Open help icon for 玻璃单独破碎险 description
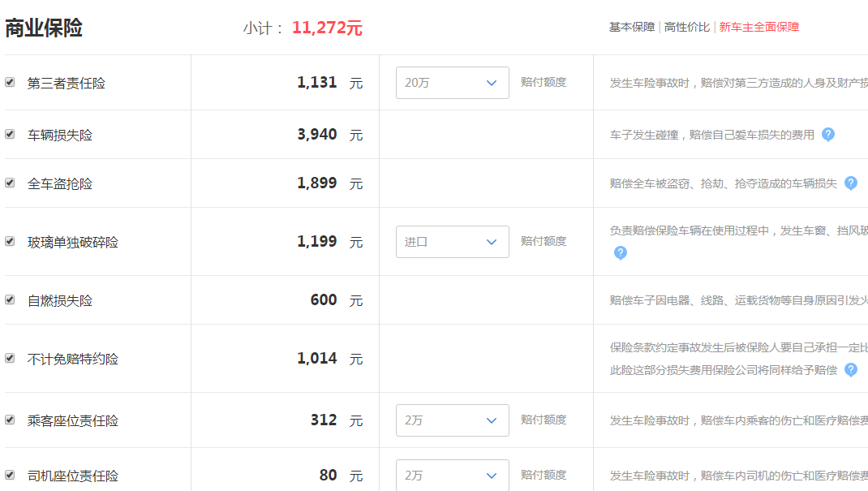The height and width of the screenshot is (491, 868). click(621, 253)
